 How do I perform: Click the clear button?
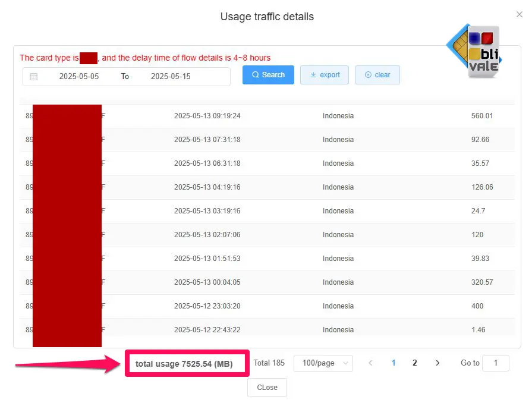[377, 75]
